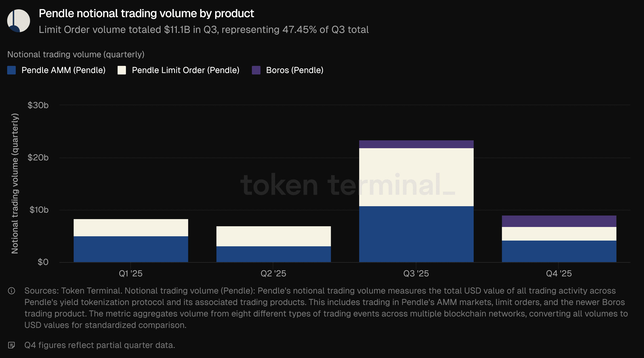Click the Q2 '25 Limit Order cream segment
The height and width of the screenshot is (358, 644).
274,236
